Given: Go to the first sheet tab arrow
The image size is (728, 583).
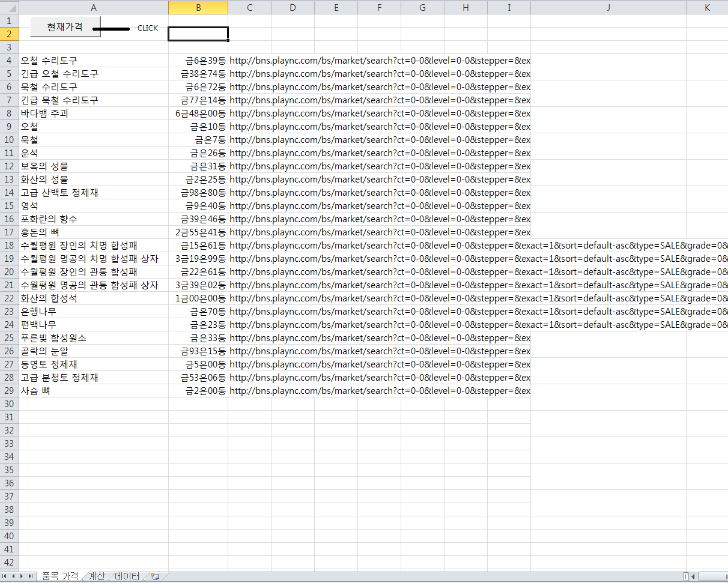Looking at the screenshot, I should [x=5, y=576].
